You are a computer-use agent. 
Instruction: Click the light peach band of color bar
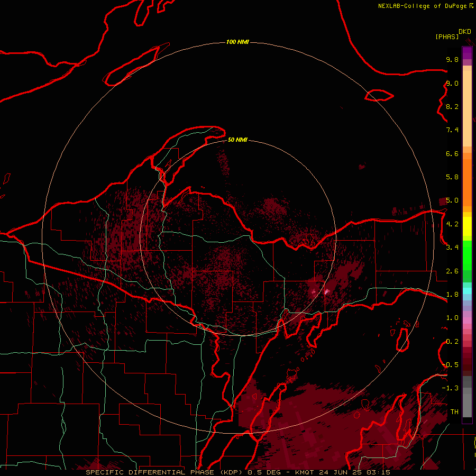tap(467, 108)
